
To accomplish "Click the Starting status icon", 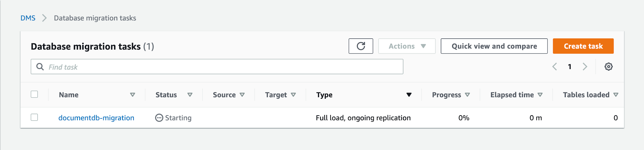I will click(x=159, y=118).
